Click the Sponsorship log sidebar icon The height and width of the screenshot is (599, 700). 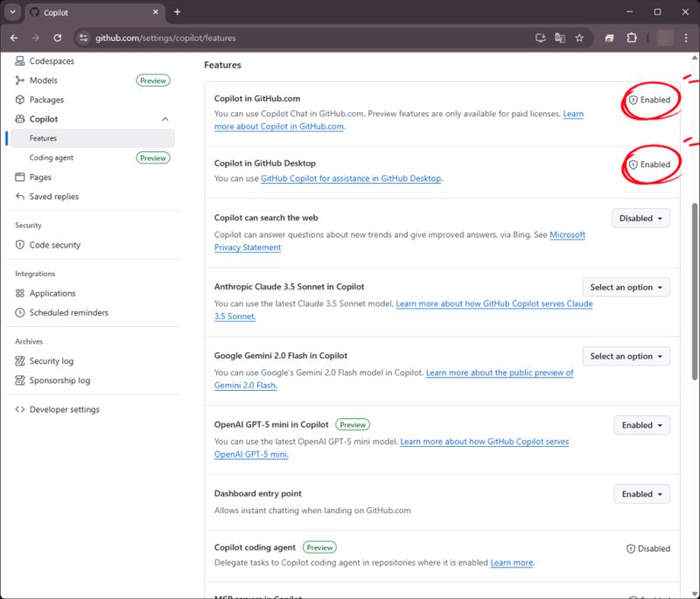click(19, 380)
